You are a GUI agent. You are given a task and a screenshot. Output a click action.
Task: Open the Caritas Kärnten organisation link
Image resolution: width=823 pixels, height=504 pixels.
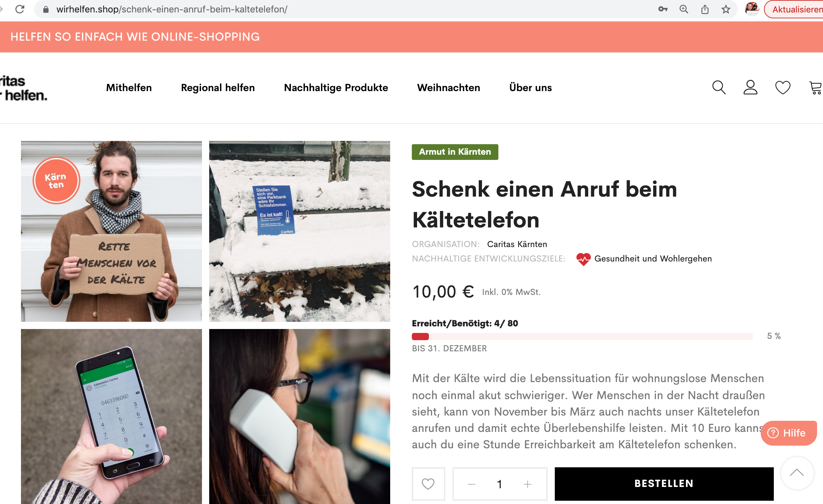tap(517, 244)
